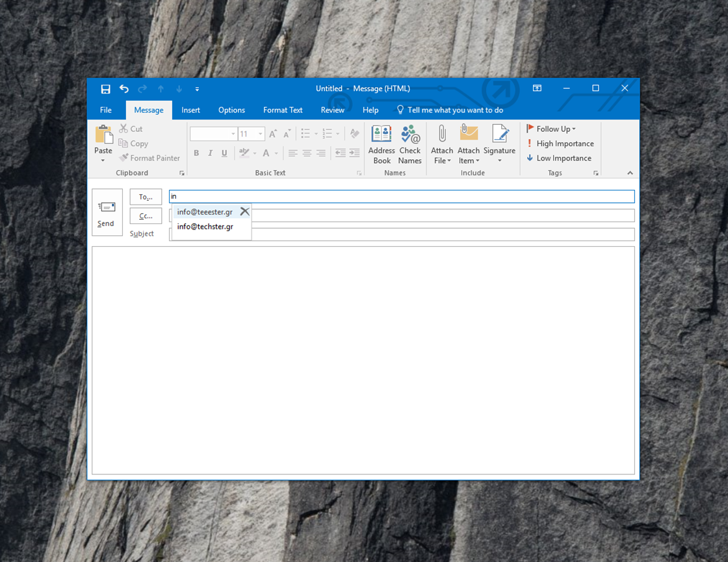Open the font size dropdown
728x562 pixels.
click(x=260, y=134)
